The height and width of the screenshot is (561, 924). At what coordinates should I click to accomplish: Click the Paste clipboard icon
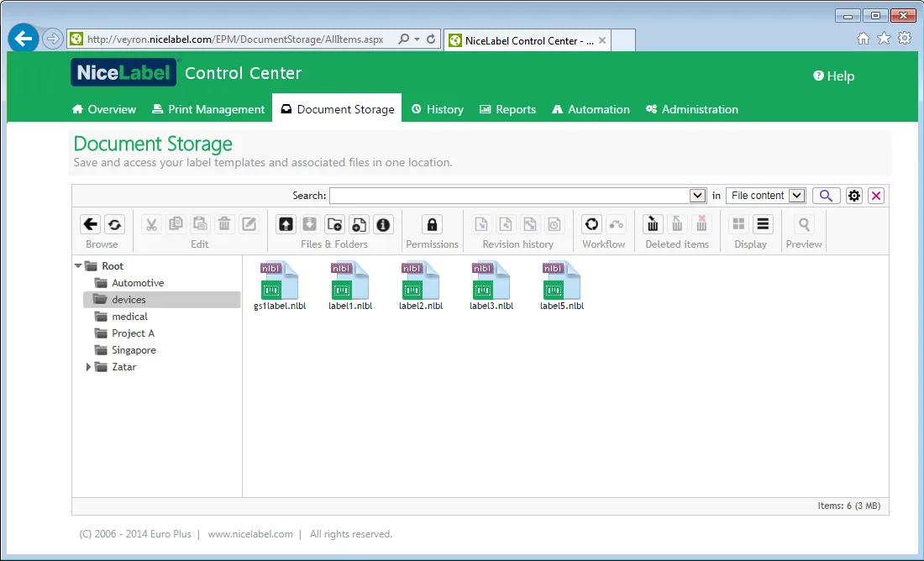click(201, 224)
